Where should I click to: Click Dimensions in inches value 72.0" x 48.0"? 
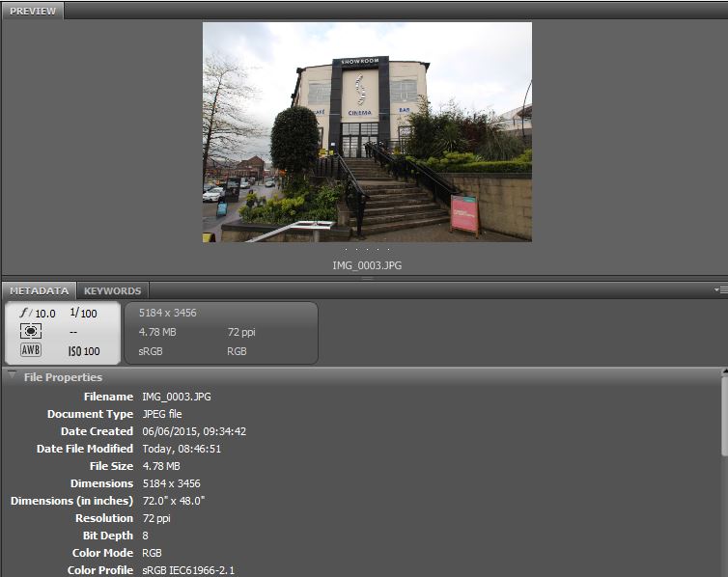174,501
